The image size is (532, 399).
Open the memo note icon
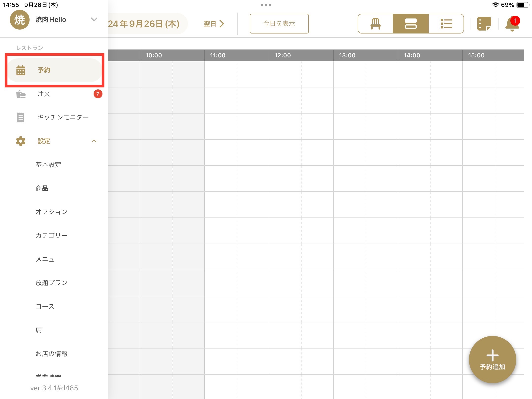[484, 24]
